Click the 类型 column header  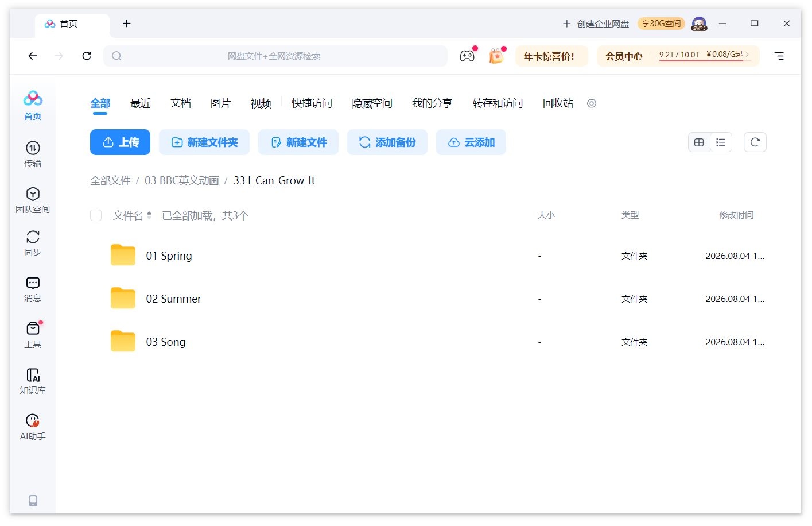point(630,215)
